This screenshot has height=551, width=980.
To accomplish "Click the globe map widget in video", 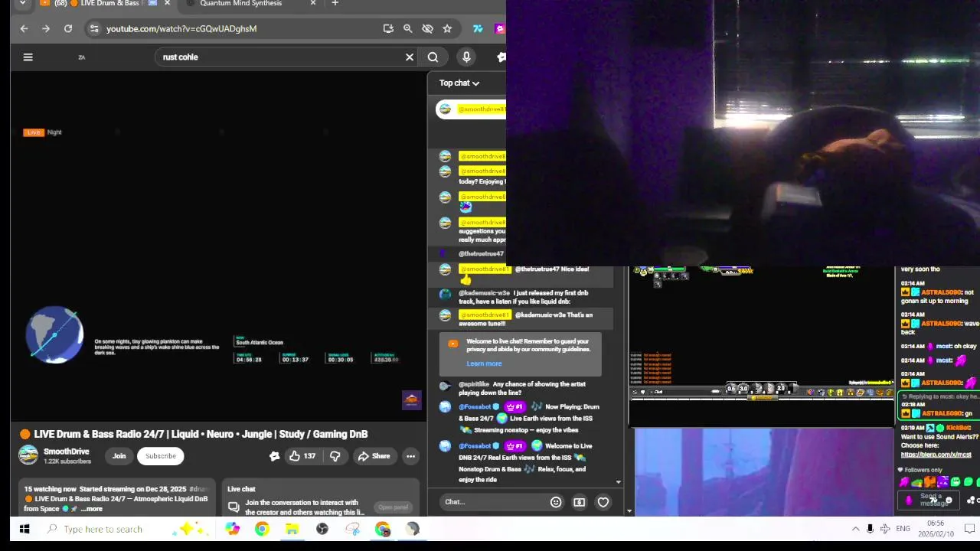I will 54,334.
